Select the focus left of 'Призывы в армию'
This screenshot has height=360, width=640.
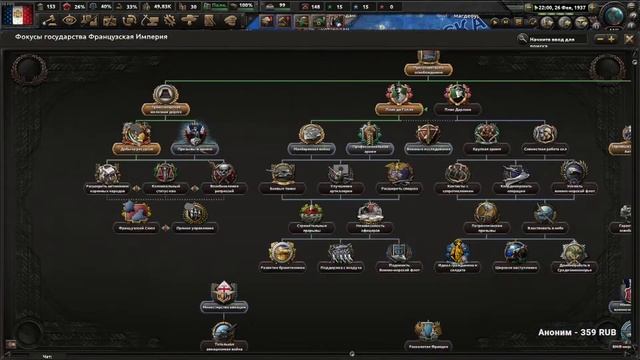tap(136, 138)
